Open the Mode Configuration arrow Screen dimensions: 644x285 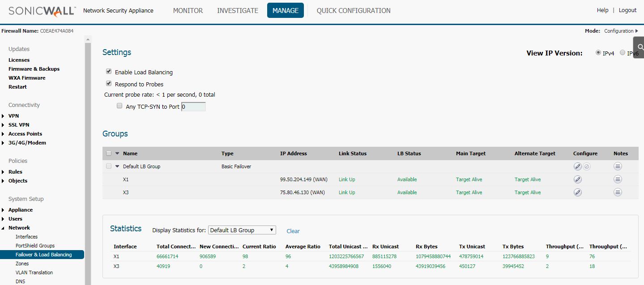(637, 31)
